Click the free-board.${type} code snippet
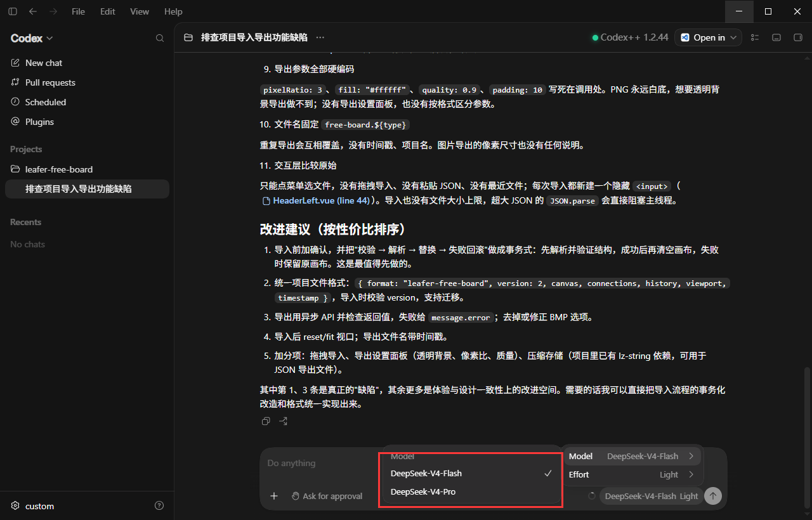Image resolution: width=812 pixels, height=520 pixels. [x=365, y=125]
